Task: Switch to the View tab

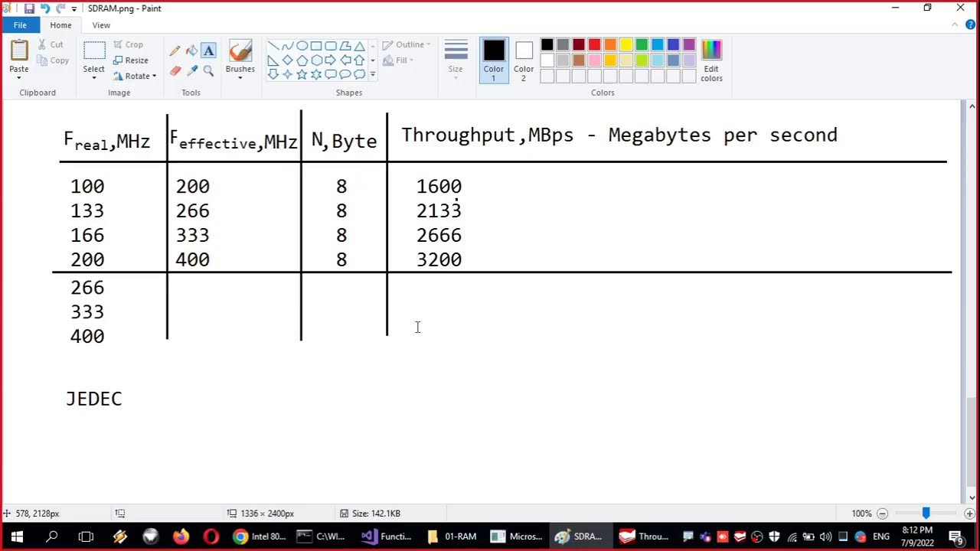Action: (x=101, y=24)
